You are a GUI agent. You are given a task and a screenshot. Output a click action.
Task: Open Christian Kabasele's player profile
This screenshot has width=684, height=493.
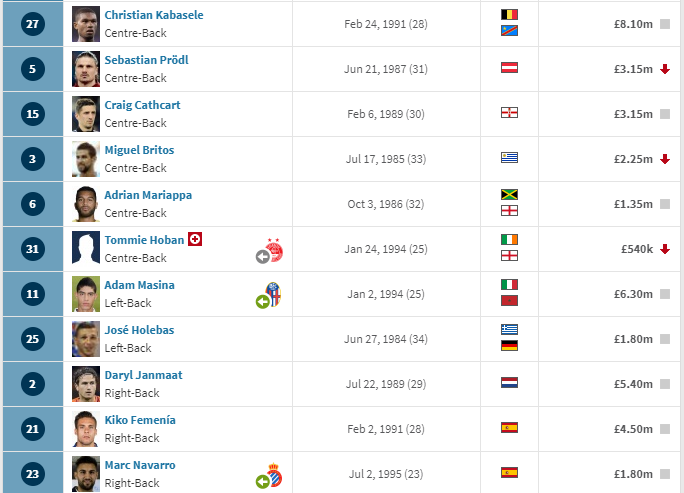(154, 15)
